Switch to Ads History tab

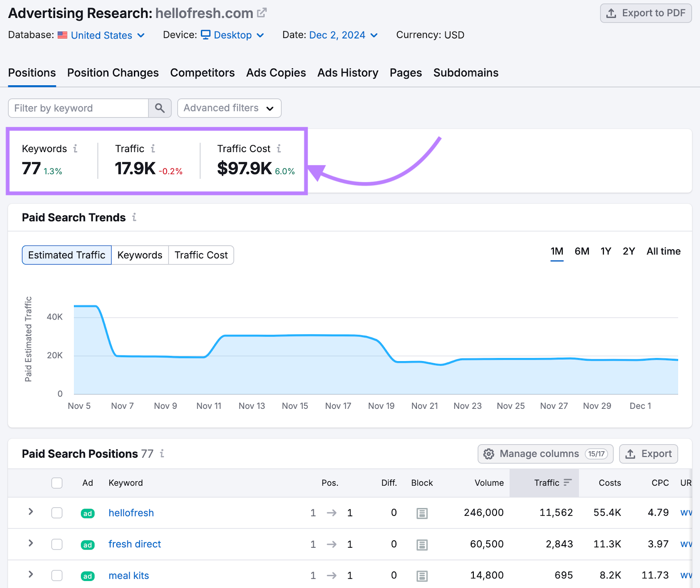tap(348, 73)
